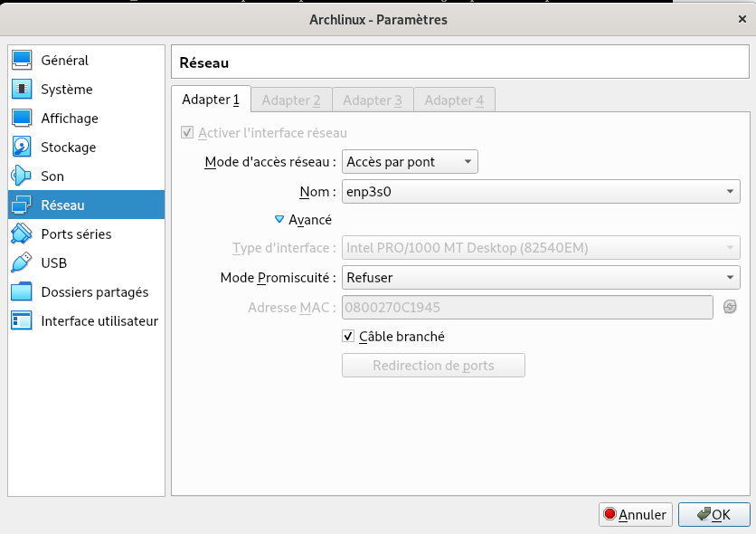Click the Redirection de ports button
The width and height of the screenshot is (756, 534).
[433, 365]
